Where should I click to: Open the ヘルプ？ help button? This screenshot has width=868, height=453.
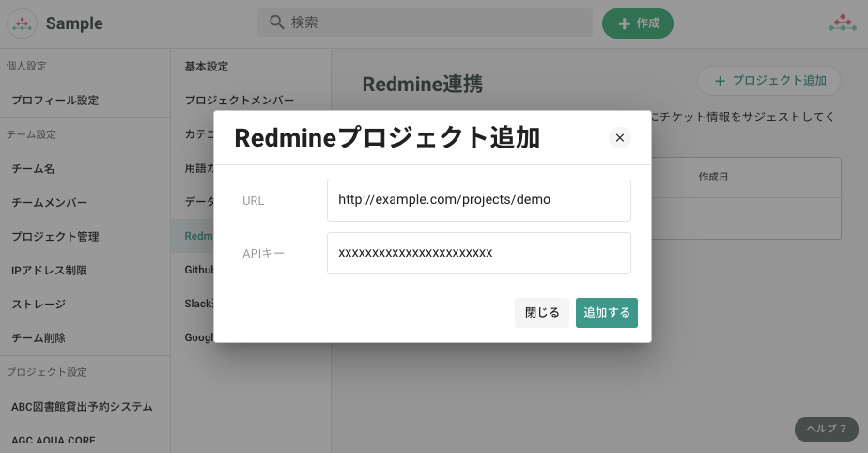click(x=827, y=430)
